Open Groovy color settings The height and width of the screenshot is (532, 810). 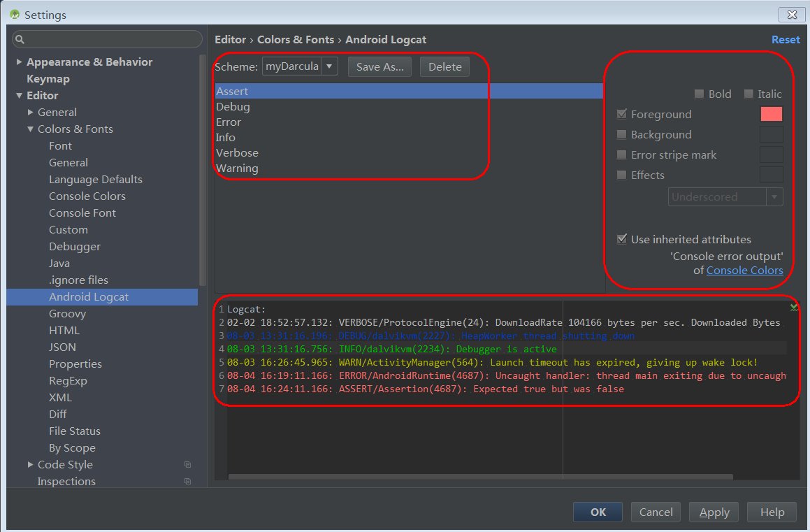pyautogui.click(x=67, y=313)
